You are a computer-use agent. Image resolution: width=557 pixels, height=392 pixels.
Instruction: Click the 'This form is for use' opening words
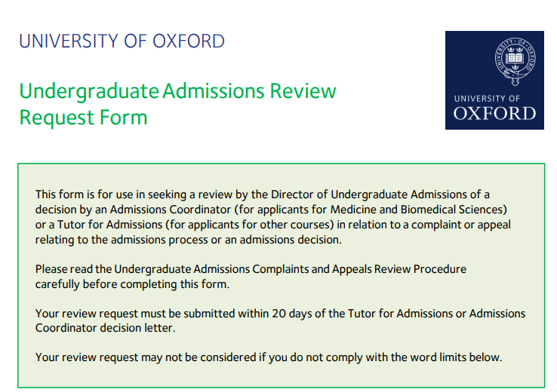(83, 195)
